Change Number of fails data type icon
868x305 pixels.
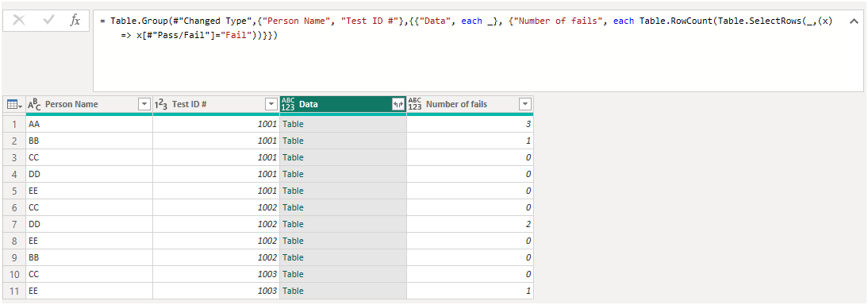415,104
